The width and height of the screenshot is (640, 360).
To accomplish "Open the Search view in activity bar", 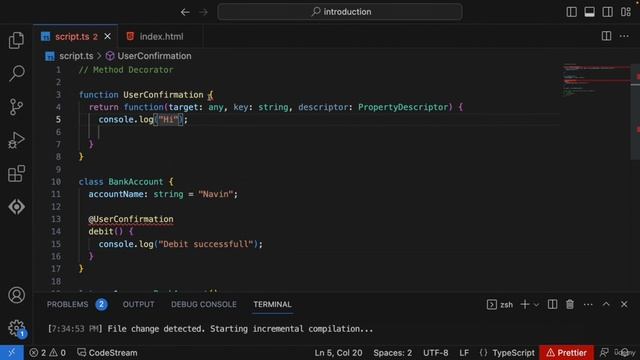I will [16, 73].
